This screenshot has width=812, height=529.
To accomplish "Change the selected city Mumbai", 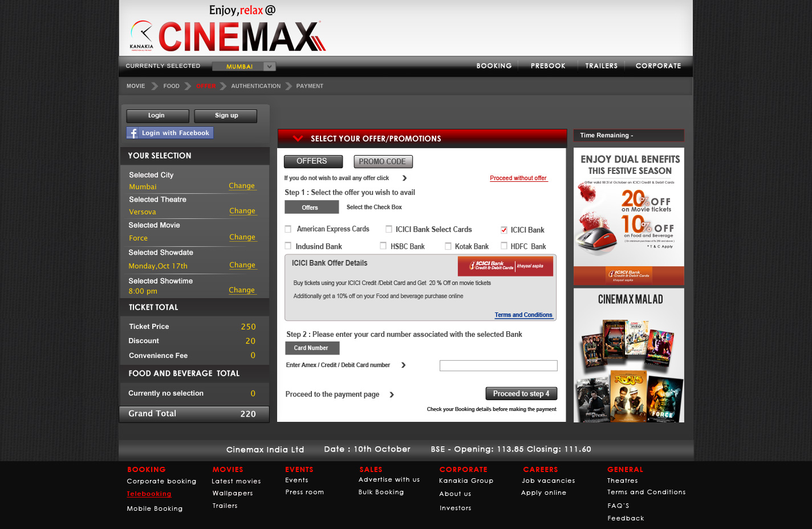I will coord(242,186).
